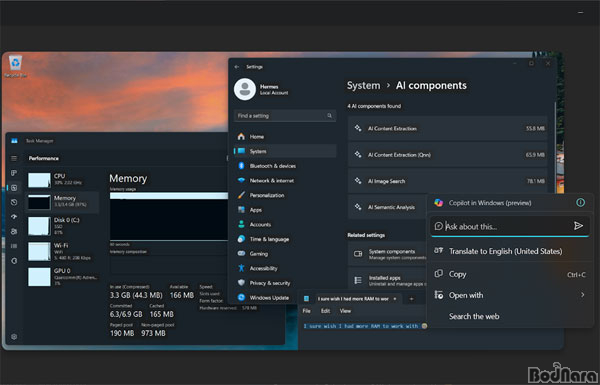Open the Notepad View menu

(x=345, y=311)
